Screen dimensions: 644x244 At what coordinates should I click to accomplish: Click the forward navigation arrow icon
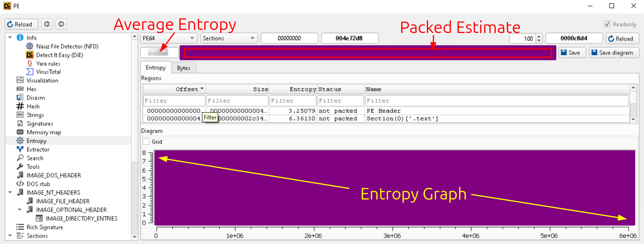pos(61,24)
